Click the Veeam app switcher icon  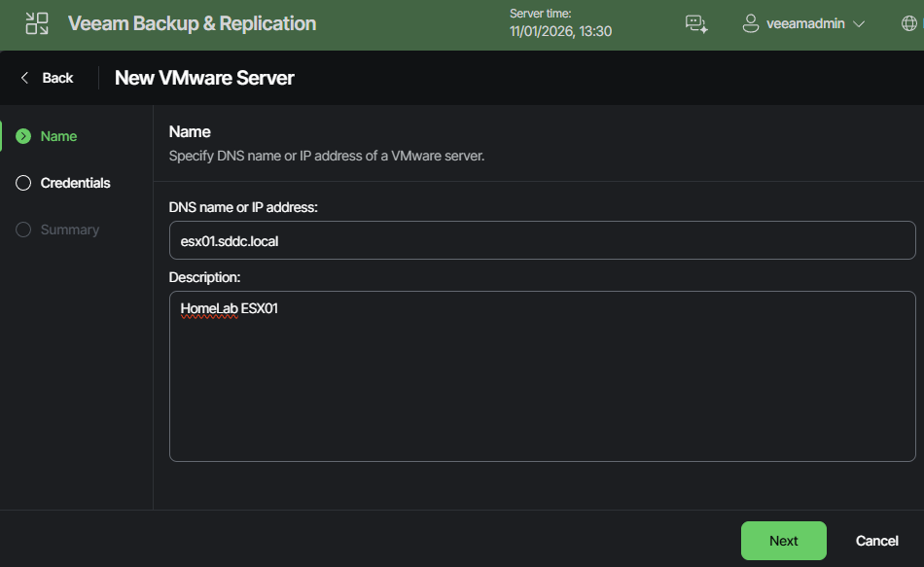tap(37, 22)
